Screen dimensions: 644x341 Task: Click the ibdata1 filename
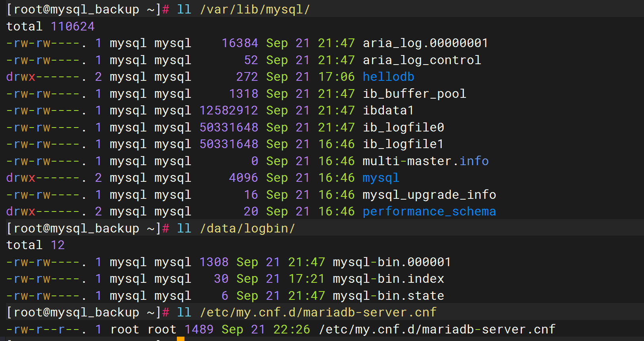coord(388,110)
